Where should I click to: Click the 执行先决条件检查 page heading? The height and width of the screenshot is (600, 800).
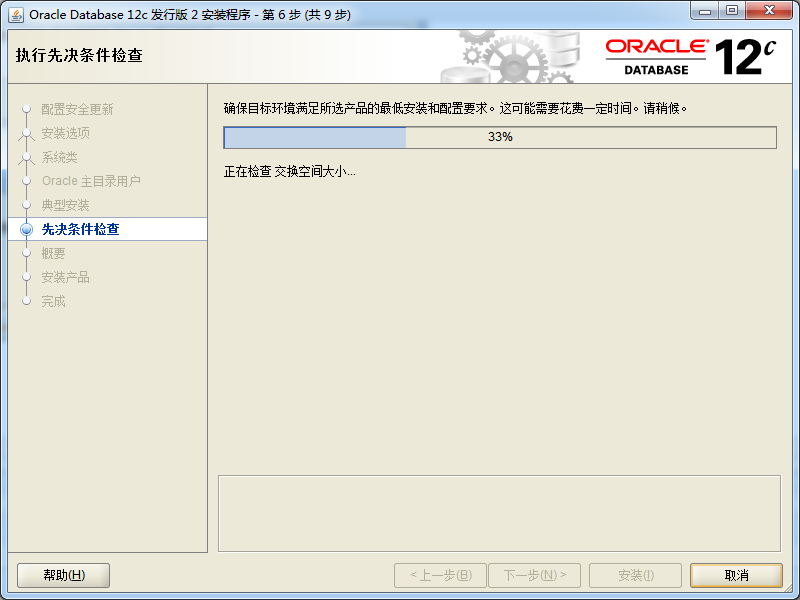point(79,55)
